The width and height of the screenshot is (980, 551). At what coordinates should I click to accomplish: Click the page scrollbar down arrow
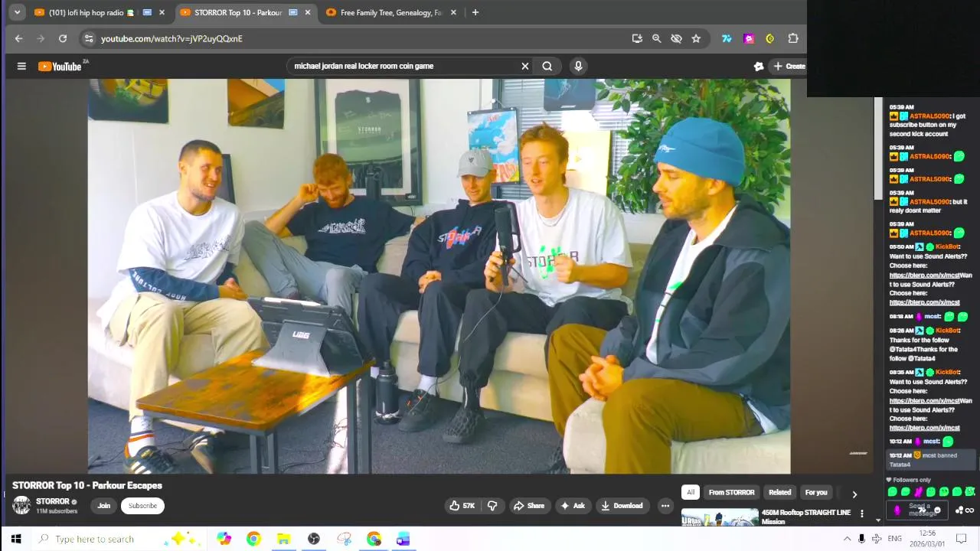point(878,520)
